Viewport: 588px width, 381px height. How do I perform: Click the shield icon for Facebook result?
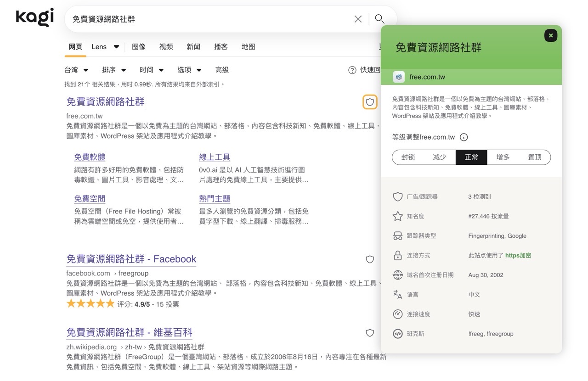(370, 259)
